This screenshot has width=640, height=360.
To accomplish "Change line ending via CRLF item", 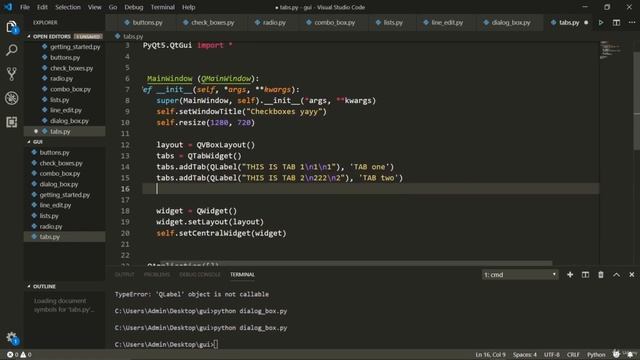I will pyautogui.click(x=573, y=355).
